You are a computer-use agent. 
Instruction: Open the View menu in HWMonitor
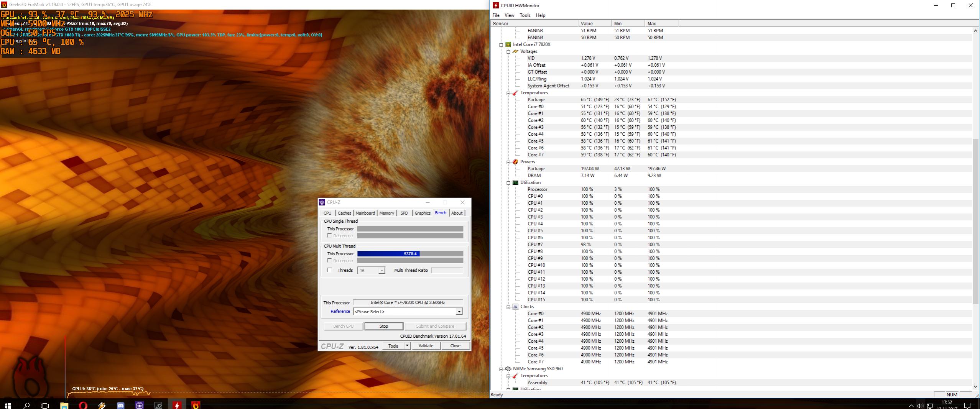[x=510, y=15]
